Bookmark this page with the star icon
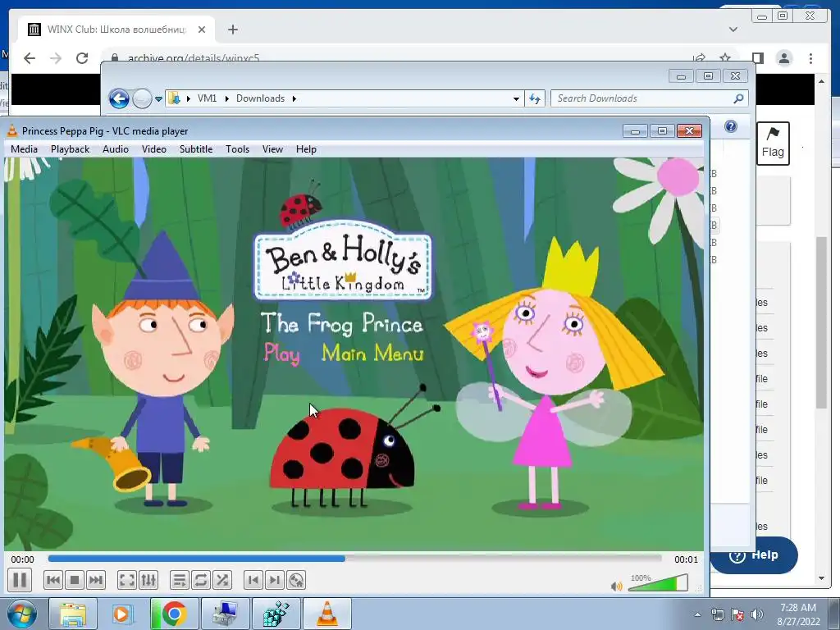 [725, 58]
